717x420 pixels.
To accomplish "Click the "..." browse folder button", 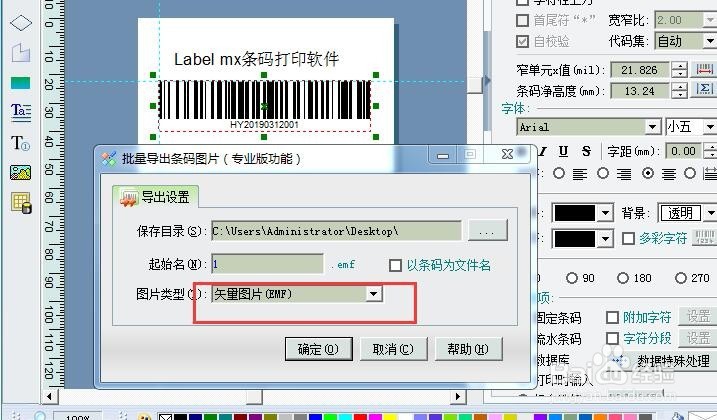I will [x=487, y=231].
